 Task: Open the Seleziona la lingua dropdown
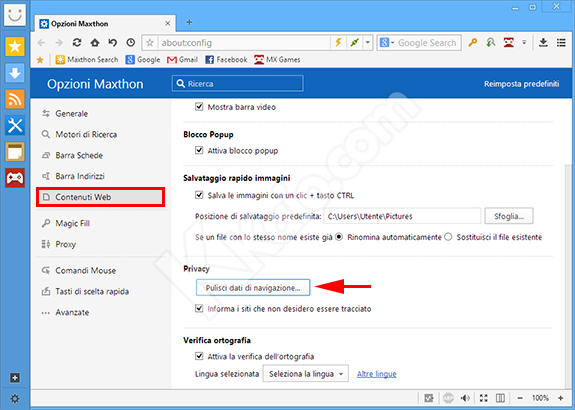click(305, 374)
